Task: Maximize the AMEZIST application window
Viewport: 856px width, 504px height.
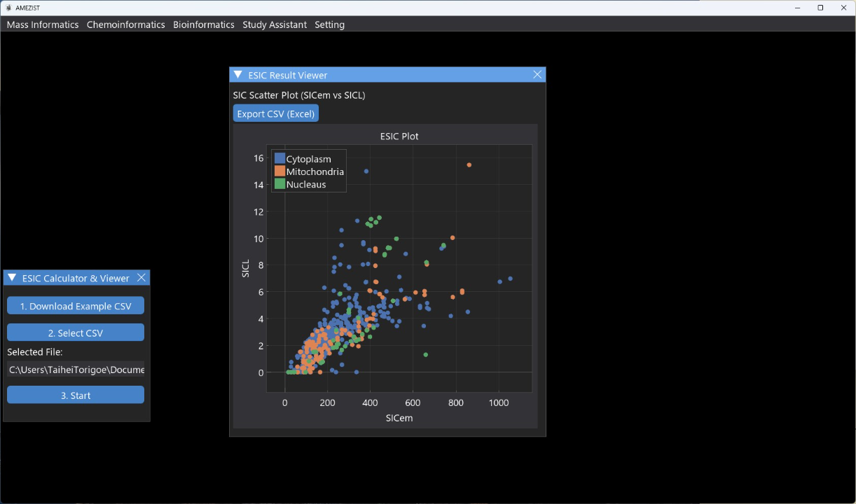Action: point(820,8)
